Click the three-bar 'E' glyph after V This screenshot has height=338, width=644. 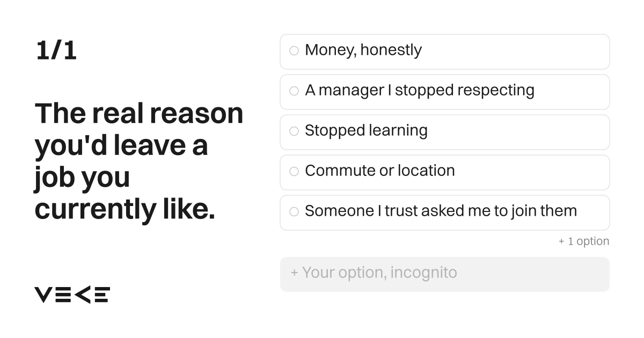tap(63, 295)
